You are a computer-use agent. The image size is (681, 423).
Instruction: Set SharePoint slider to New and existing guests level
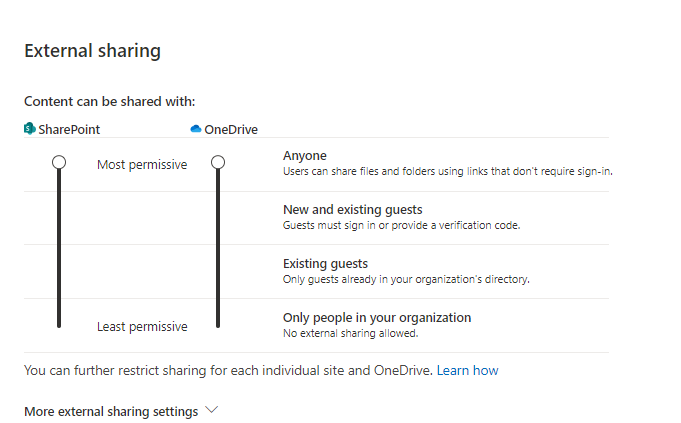(59, 217)
